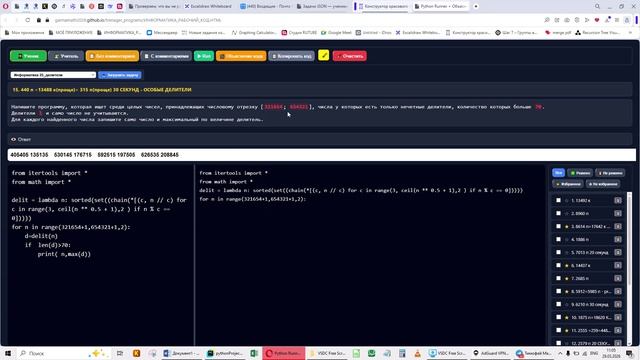This screenshot has height=360, width=640.
Task: Open the Graphing Calculator bookmark
Action: (254, 32)
